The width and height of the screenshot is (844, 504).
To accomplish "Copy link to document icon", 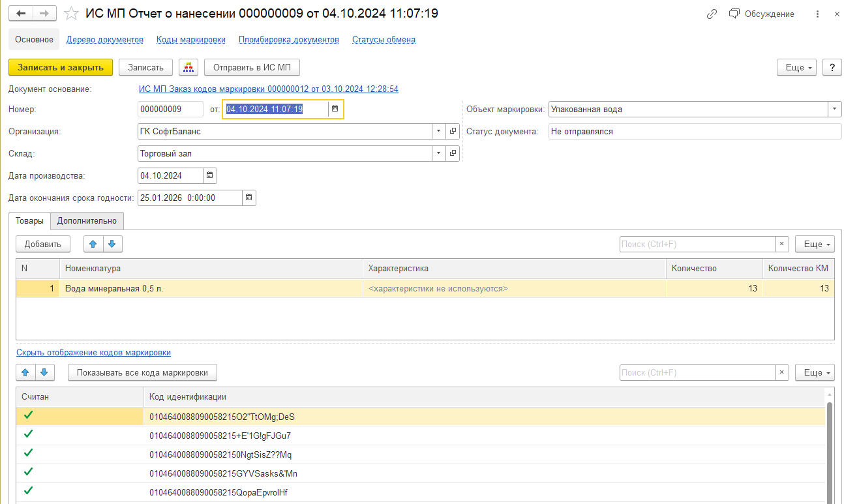I will pyautogui.click(x=712, y=14).
